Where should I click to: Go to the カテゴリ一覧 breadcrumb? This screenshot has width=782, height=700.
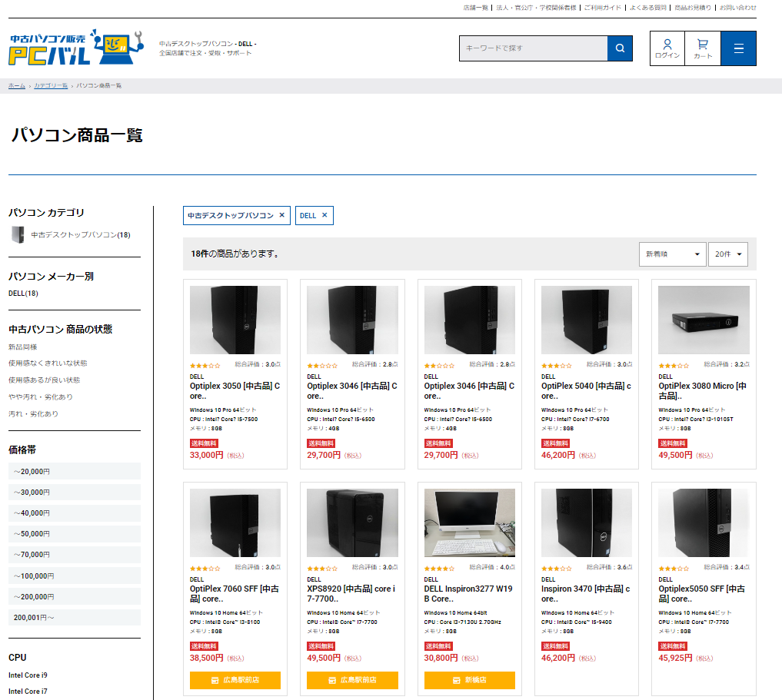click(x=51, y=86)
